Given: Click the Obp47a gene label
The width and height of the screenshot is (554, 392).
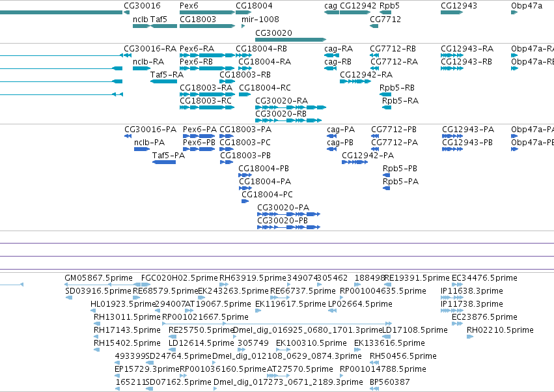Looking at the screenshot, I should click(x=527, y=6).
